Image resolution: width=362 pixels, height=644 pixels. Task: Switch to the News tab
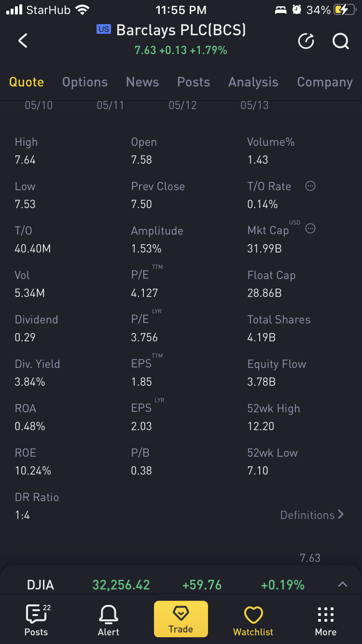point(142,82)
